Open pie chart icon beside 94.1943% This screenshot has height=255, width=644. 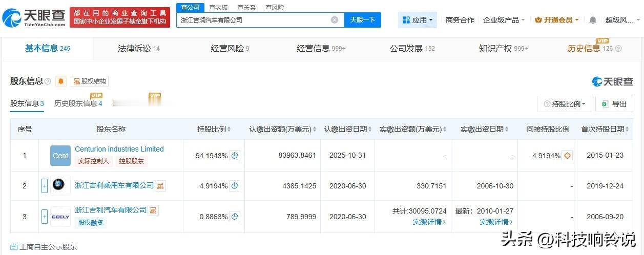click(235, 156)
